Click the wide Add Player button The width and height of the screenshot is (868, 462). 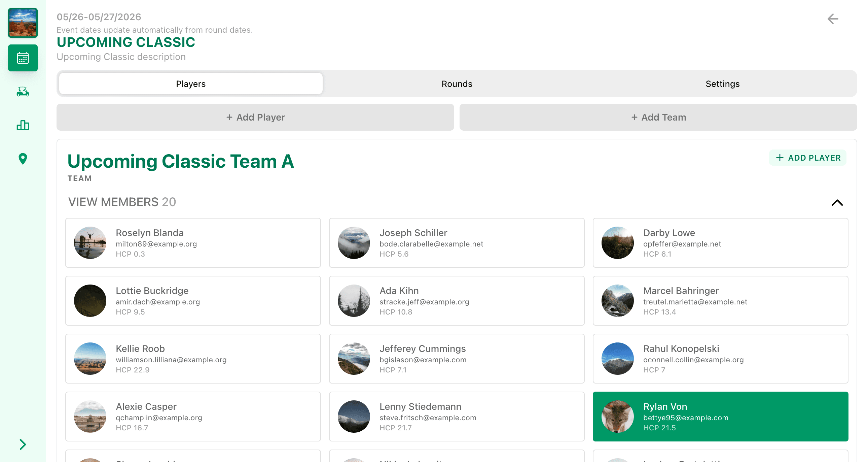click(x=255, y=118)
